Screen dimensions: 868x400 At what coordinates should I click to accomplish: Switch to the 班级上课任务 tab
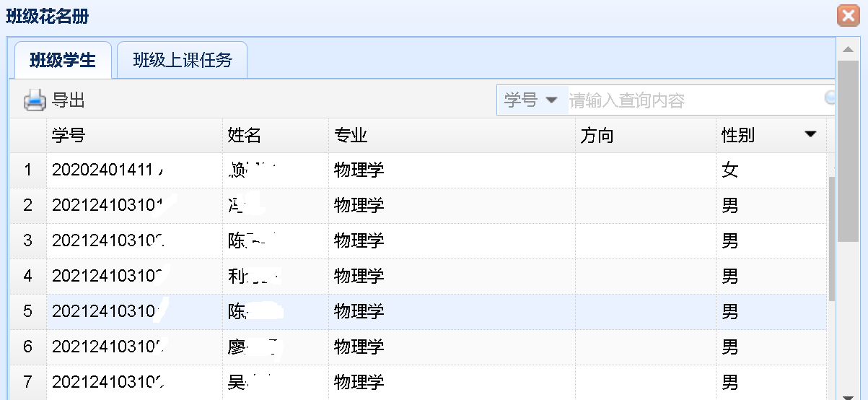click(x=183, y=60)
